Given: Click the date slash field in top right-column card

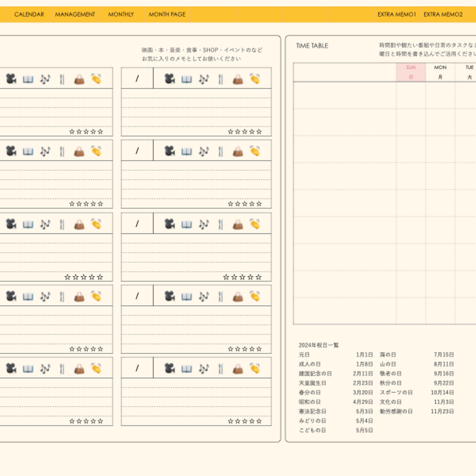Looking at the screenshot, I should coord(137,78).
